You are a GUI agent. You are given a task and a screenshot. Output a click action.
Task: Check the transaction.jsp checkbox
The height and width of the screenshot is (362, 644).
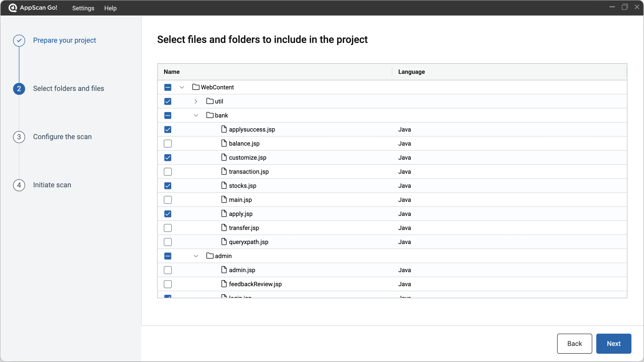168,172
